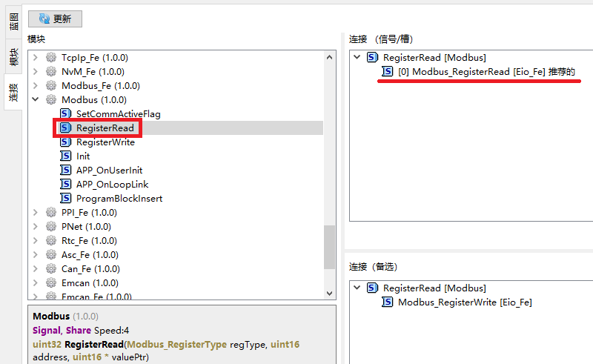This screenshot has height=364, width=593.
Task: Select Modbus_RegisterWrite [Eio_Fe] in alternatives
Action: click(x=464, y=302)
